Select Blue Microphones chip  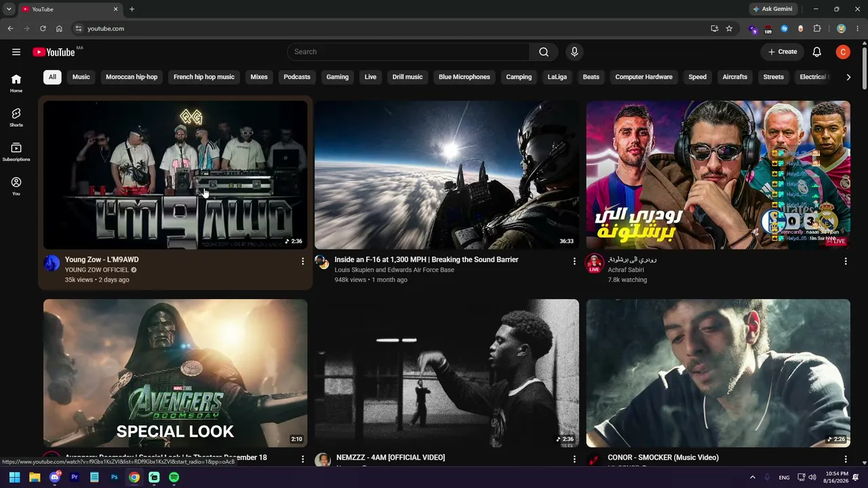click(465, 77)
